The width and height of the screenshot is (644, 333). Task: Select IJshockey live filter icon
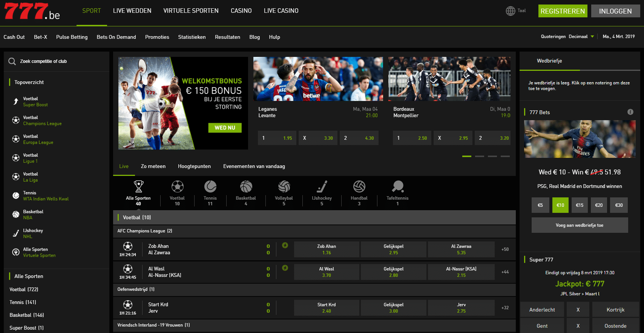tap(322, 186)
